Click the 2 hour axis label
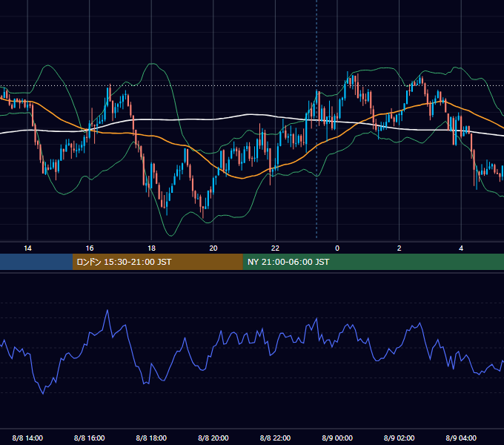The image size is (504, 445). [x=399, y=248]
